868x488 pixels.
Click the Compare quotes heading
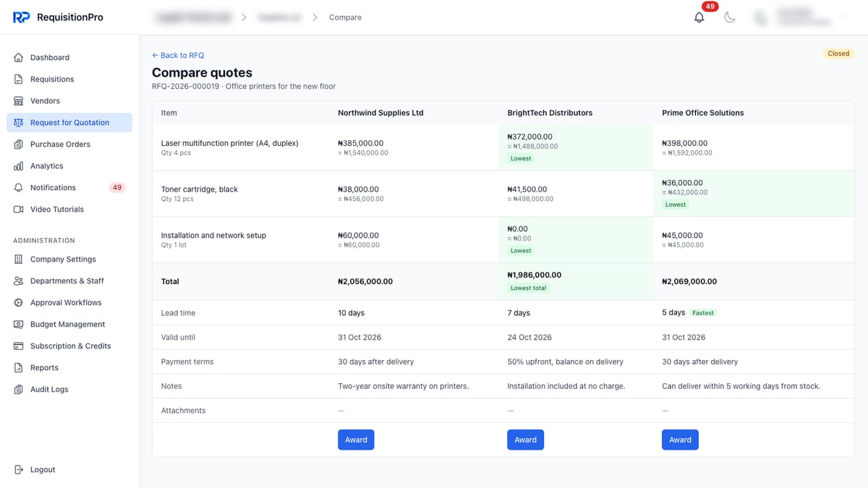click(202, 72)
